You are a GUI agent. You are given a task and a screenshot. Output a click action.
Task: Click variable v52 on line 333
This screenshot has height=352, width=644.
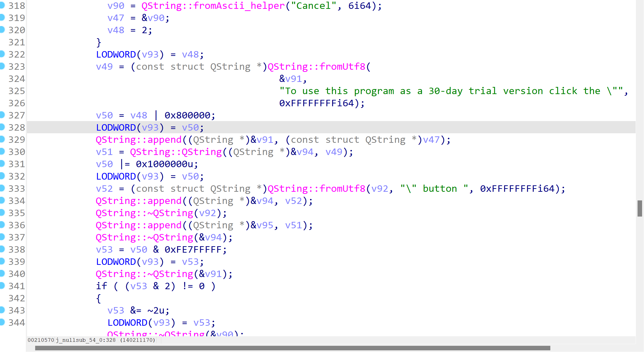tap(104, 188)
